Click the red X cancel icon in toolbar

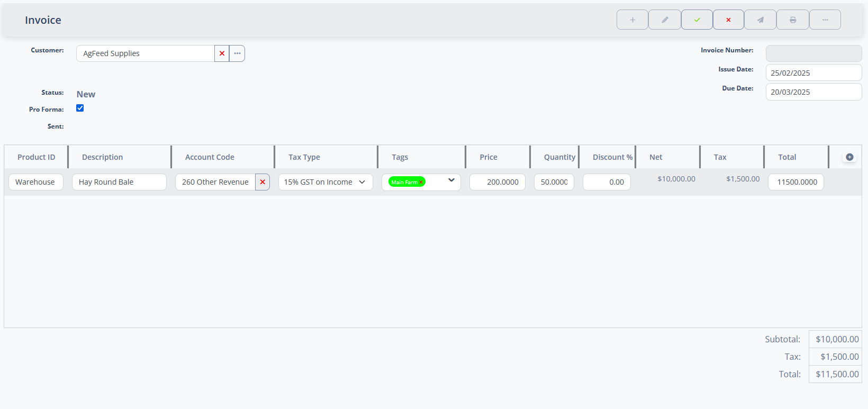click(728, 20)
